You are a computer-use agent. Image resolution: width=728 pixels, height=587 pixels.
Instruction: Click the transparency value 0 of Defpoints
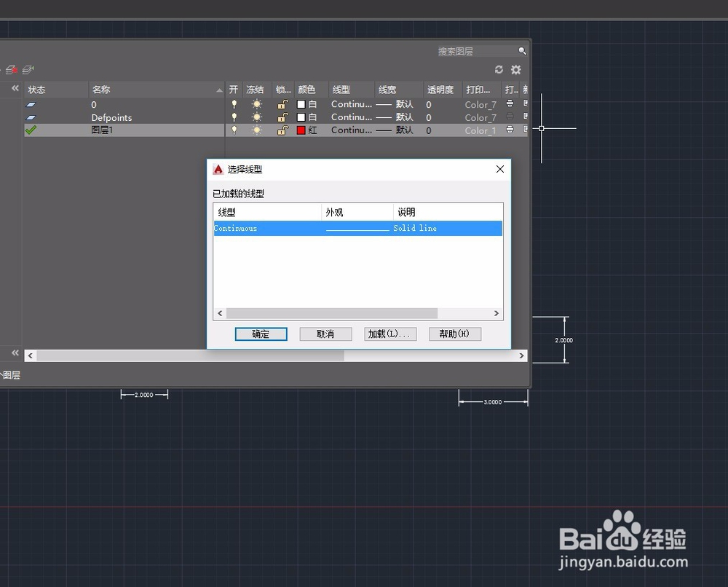429,117
